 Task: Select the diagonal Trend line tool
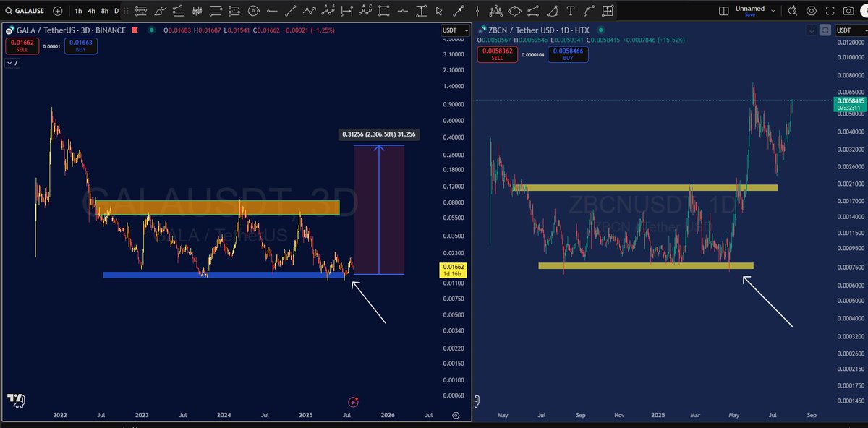point(291,11)
